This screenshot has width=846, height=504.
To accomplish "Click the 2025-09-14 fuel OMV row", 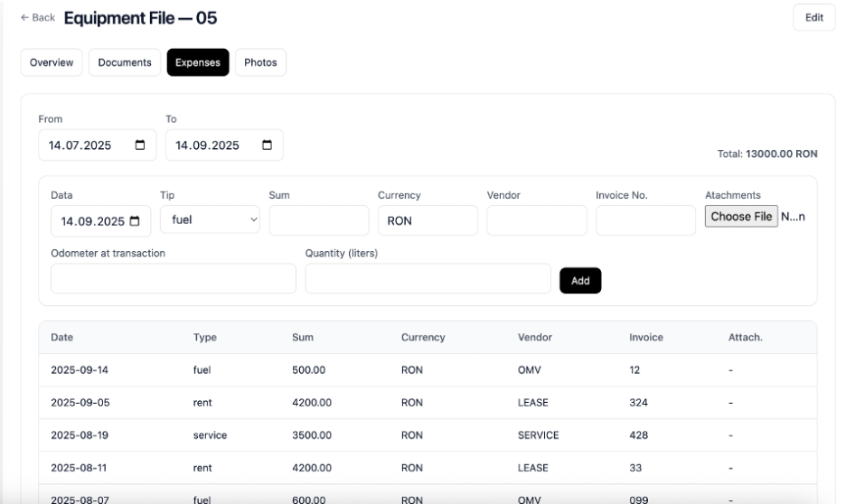I will click(428, 370).
